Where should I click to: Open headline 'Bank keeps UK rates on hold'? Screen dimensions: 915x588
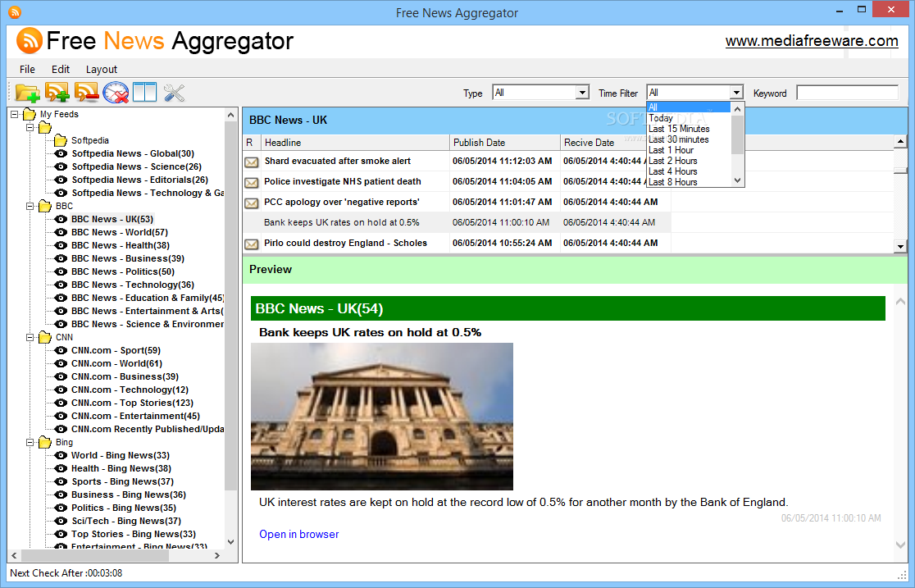(x=341, y=222)
